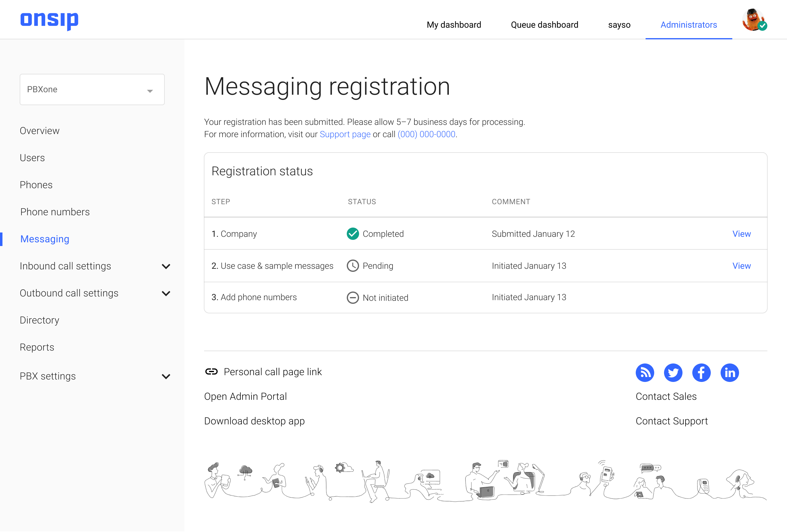Click the green Completed checkmark icon
787x532 pixels.
pyautogui.click(x=353, y=234)
